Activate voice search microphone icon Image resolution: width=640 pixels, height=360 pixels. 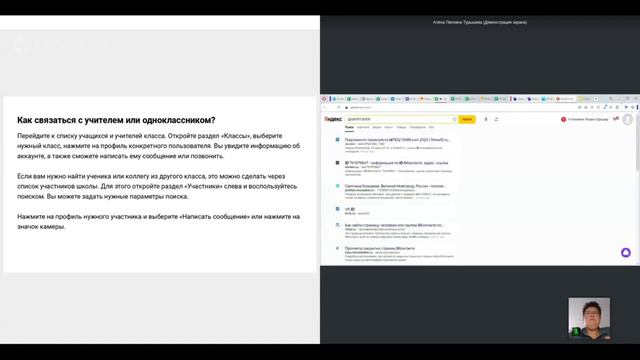(x=486, y=119)
